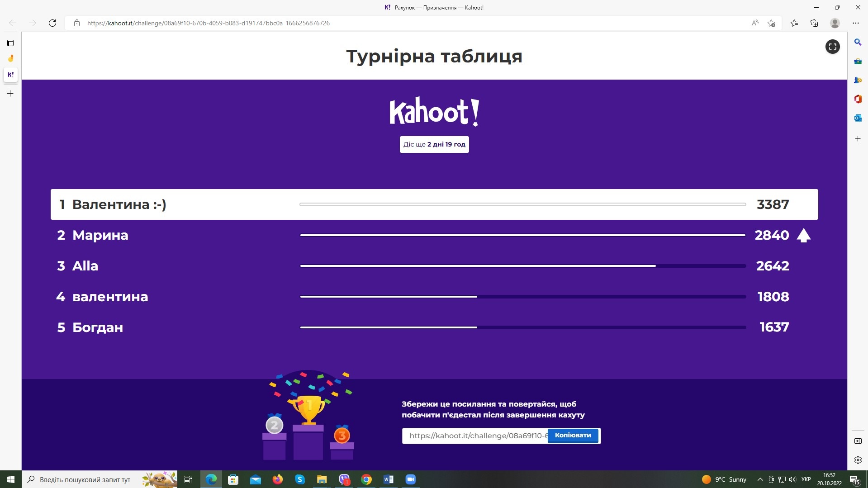Open Edge sidebar Tools
Viewport: 868px width, 488px height.
(x=858, y=61)
